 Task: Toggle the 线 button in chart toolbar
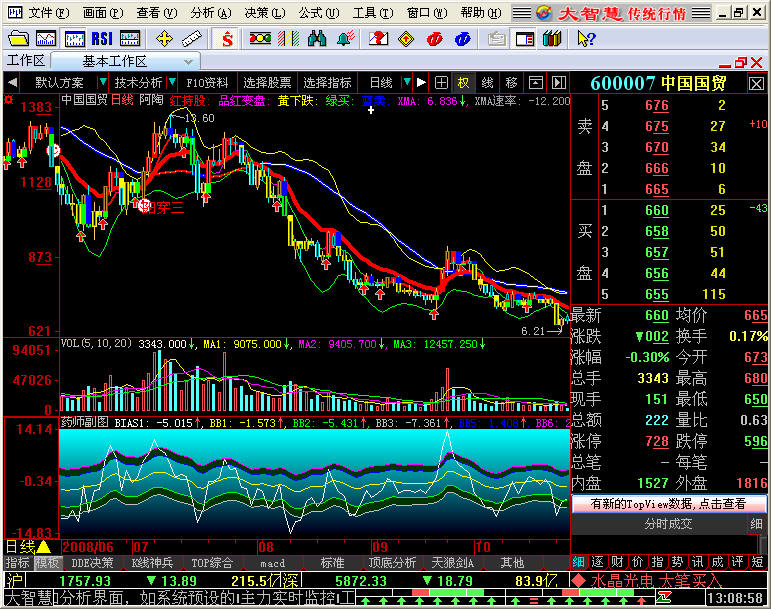coord(487,83)
